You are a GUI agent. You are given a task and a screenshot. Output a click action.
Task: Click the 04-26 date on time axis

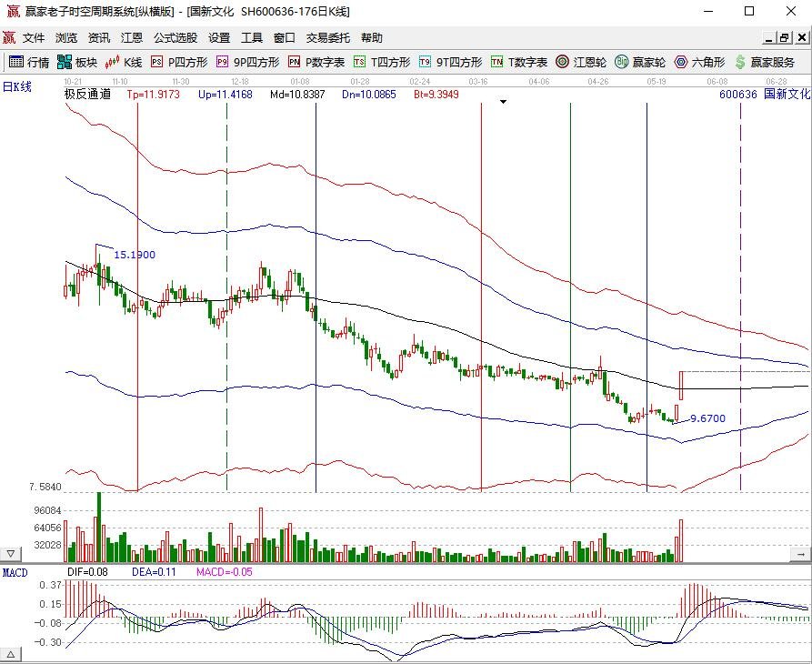[x=598, y=82]
